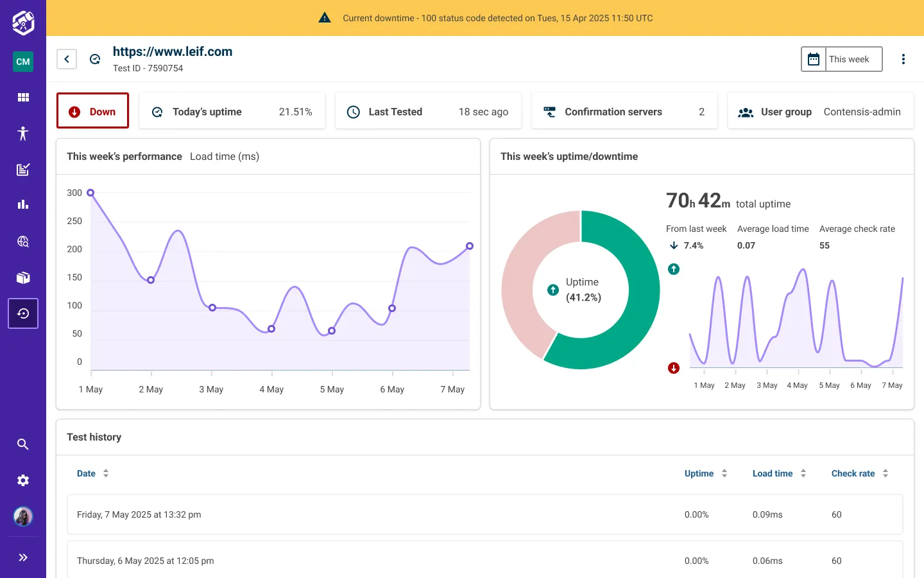Select the globe search icon in sidebar
The image size is (924, 578).
(23, 241)
